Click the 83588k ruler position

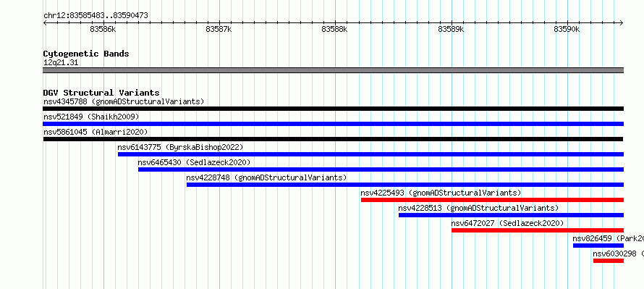coord(335,29)
